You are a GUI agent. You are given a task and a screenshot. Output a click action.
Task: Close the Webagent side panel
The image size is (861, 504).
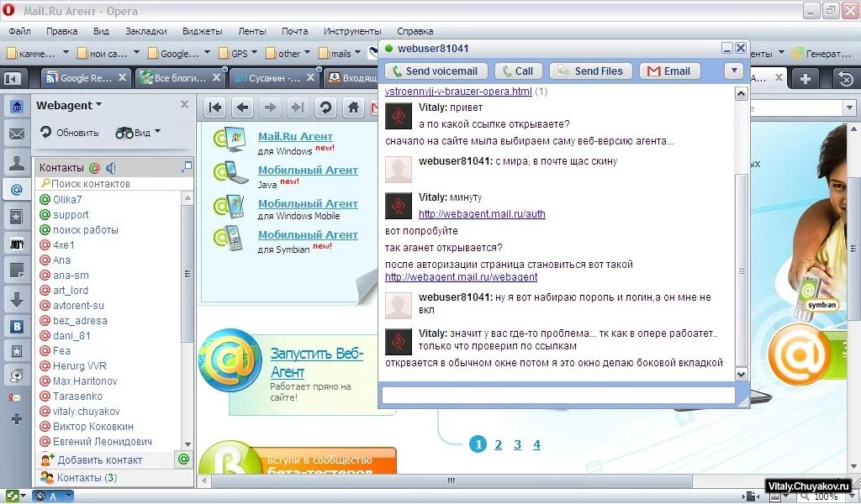[184, 104]
